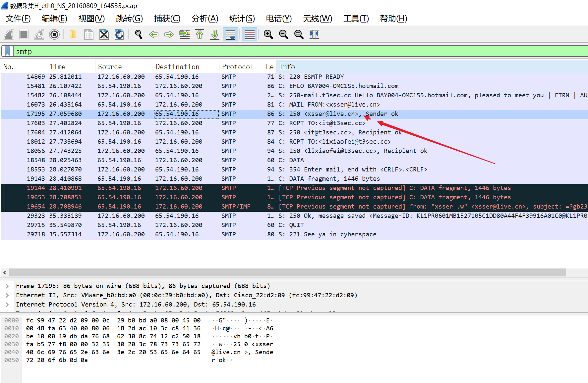Select packet 18012 RCPT TO lixiaofei
588x383 pixels.
click(x=294, y=142)
